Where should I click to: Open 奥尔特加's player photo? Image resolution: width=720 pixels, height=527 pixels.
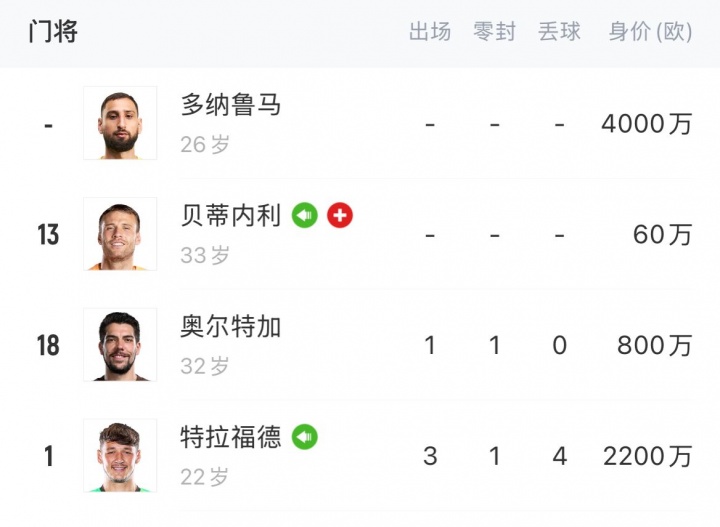(x=120, y=345)
